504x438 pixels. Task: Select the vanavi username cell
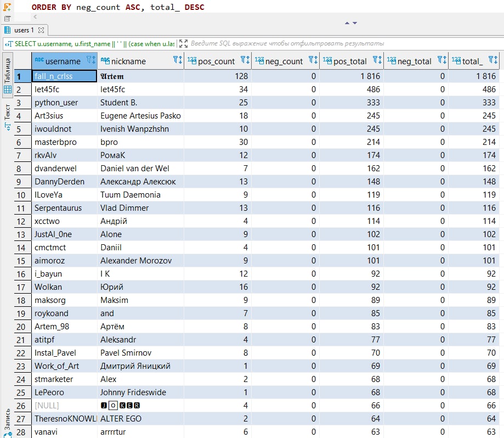[x=64, y=432]
